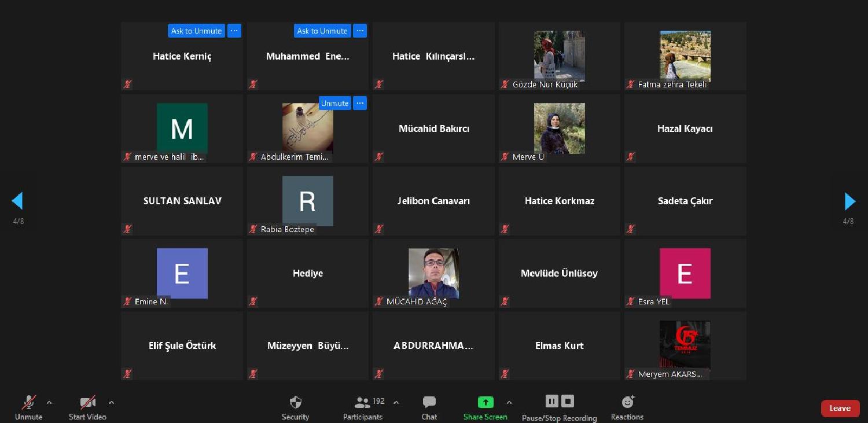Expand audio options arrow beside Unmute

click(49, 402)
